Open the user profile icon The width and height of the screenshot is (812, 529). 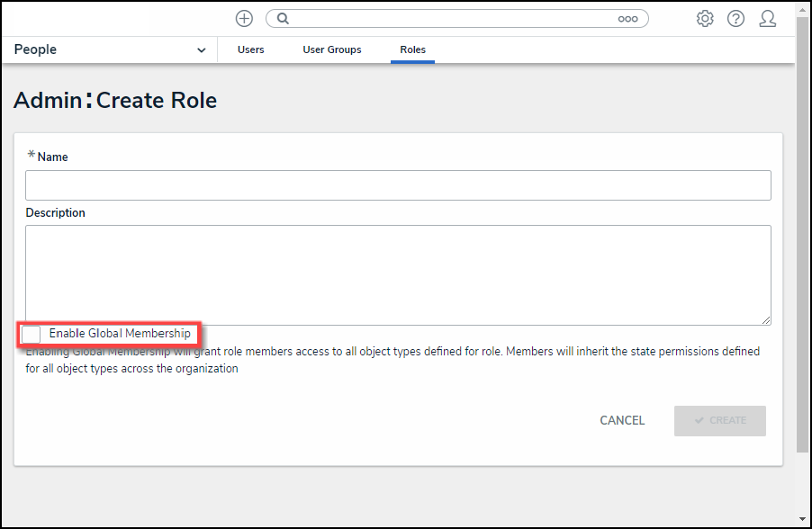pyautogui.click(x=767, y=19)
